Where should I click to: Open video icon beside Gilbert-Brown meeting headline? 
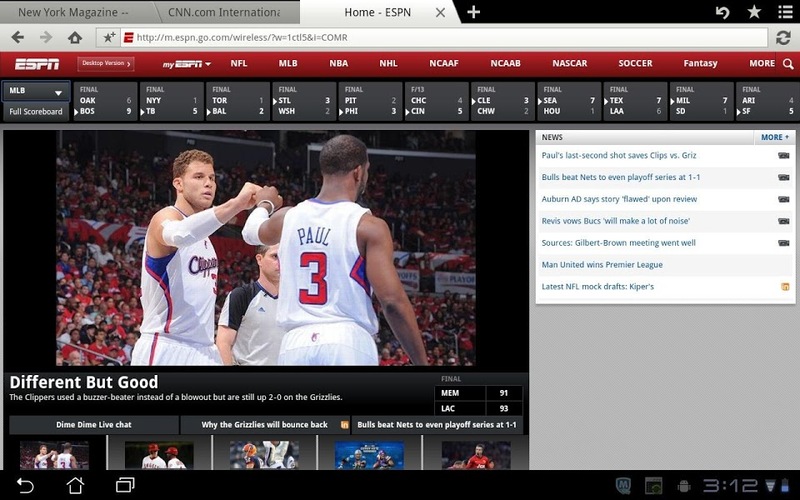coord(784,243)
